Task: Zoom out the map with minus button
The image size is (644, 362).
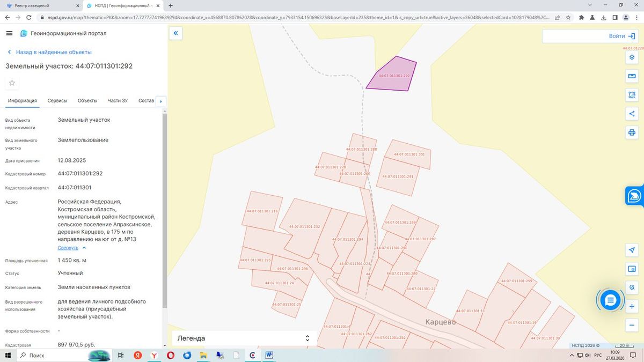Action: coord(632,325)
